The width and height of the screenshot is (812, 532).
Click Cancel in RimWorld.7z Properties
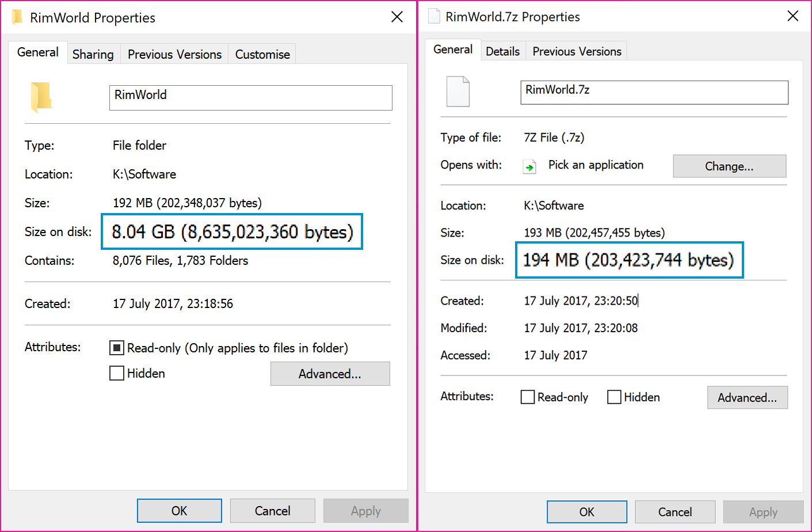(x=675, y=512)
